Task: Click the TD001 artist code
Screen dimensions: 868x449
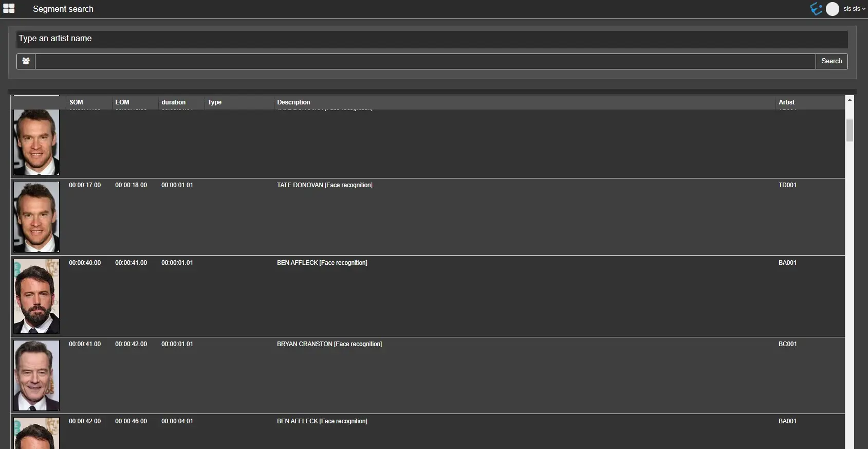Action: [x=787, y=185]
